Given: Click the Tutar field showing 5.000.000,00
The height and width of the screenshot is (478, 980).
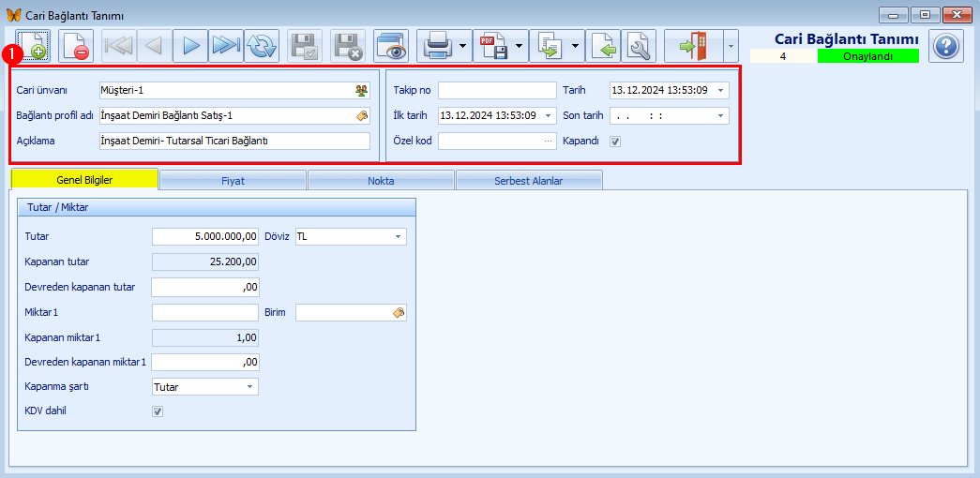Looking at the screenshot, I should (205, 237).
